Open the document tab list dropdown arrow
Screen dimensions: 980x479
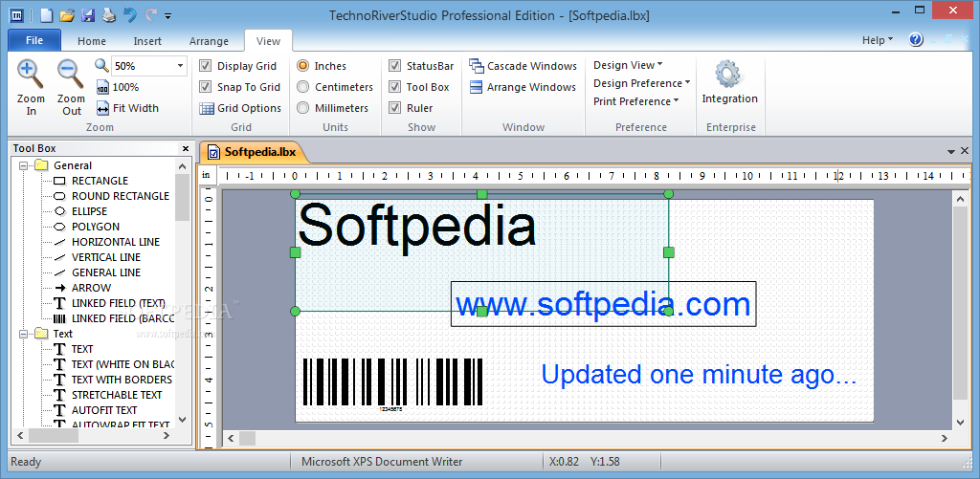coord(951,152)
